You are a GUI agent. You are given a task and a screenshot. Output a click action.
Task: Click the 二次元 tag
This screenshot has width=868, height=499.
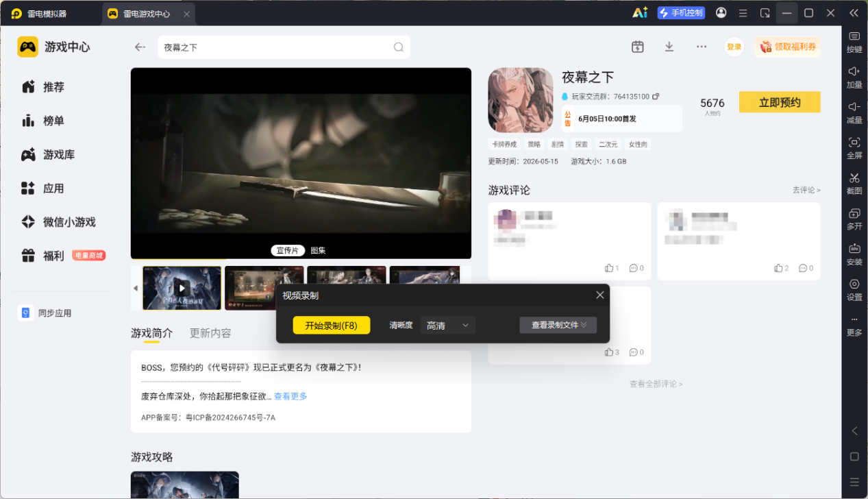608,145
